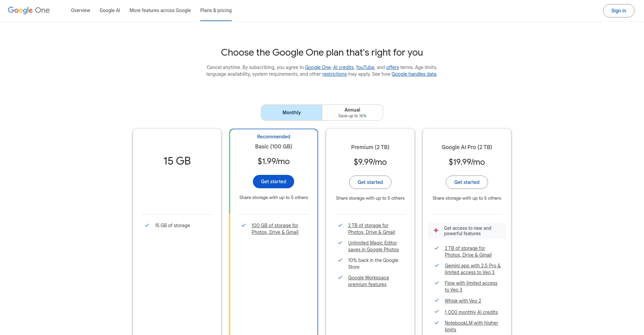This screenshot has width=644, height=335.
Task: Get started with Premium 2 TB plan
Action: 370,182
